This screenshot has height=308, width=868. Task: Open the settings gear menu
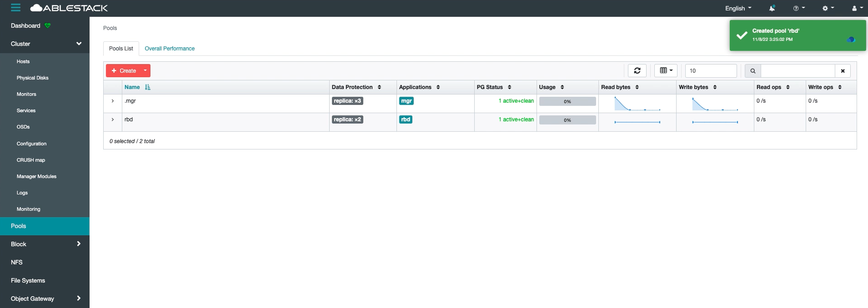(x=828, y=8)
